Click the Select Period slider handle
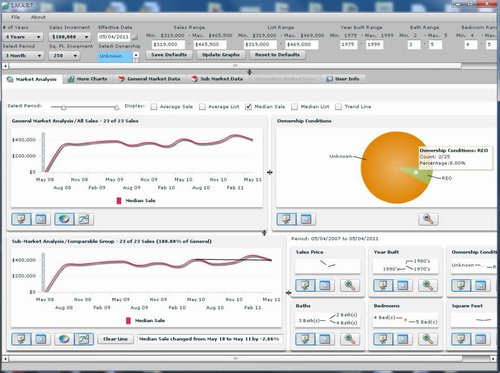 [x=64, y=107]
